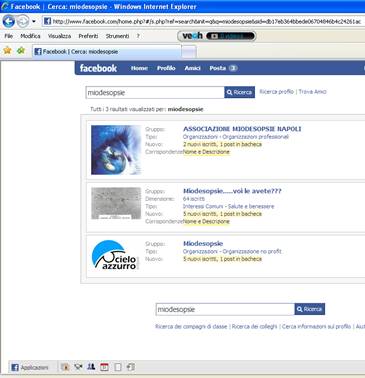Open the Veoh toolbar logo

tap(192, 36)
